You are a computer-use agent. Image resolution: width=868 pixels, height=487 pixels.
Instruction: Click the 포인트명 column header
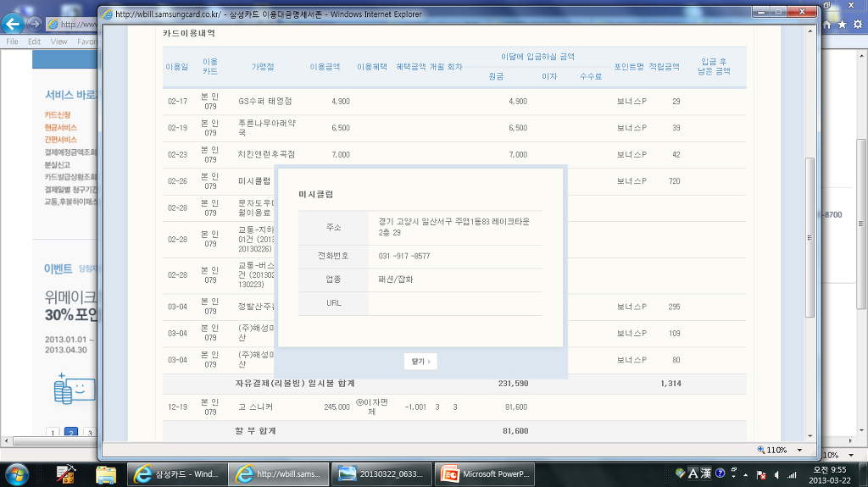pyautogui.click(x=629, y=66)
